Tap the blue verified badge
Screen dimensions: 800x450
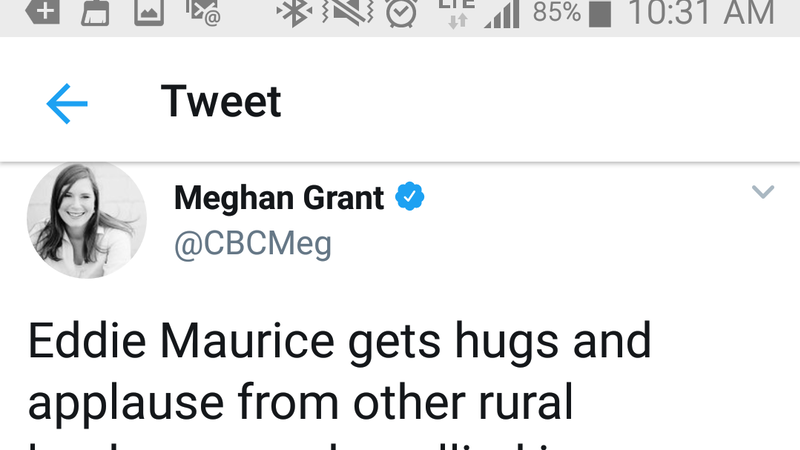coord(409,197)
